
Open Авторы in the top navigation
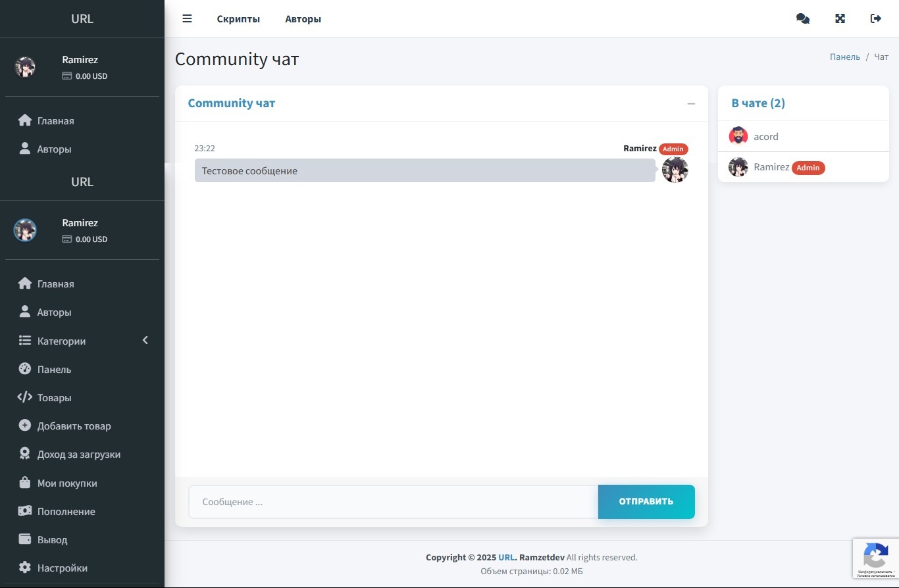point(303,19)
